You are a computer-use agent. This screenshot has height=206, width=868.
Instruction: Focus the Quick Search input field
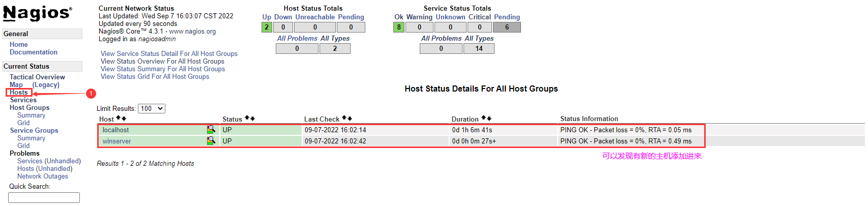coord(44,197)
